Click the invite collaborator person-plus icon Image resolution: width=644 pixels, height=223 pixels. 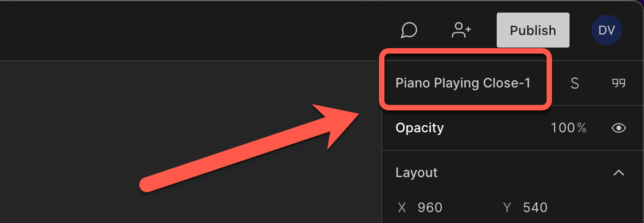pyautogui.click(x=461, y=30)
